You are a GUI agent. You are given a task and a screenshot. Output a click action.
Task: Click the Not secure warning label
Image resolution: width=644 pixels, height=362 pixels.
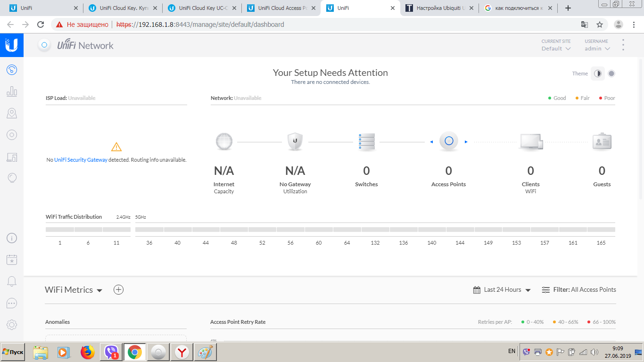coord(83,25)
